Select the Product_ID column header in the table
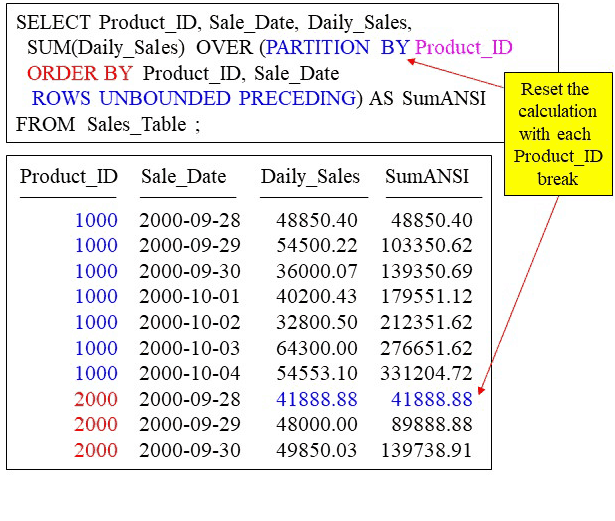 point(69,177)
